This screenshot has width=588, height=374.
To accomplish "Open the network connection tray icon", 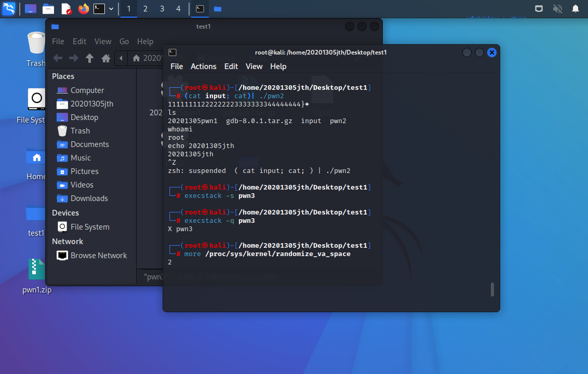I will 539,9.
